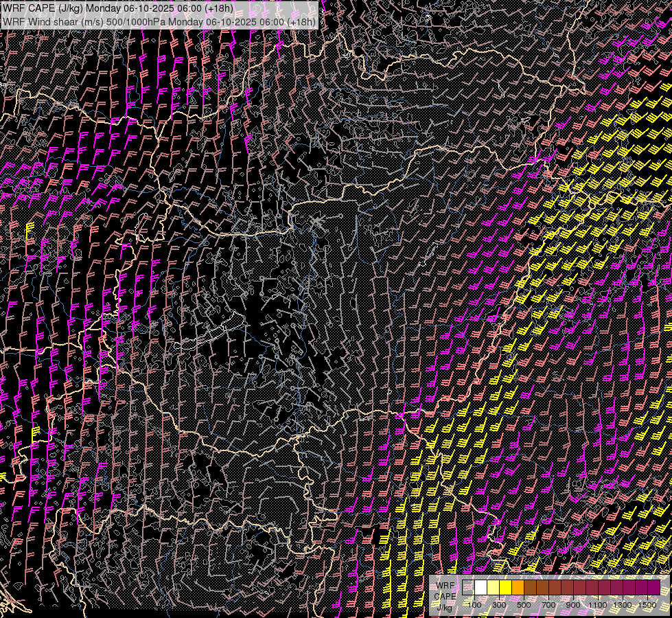This screenshot has width=672, height=618.
Task: Pick the 700 label on the CAPE scale
Action: point(548,604)
